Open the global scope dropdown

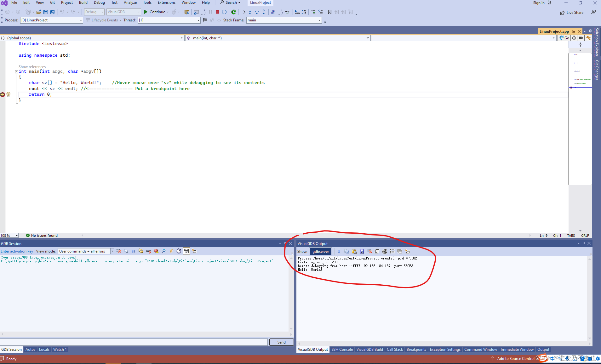click(92, 38)
